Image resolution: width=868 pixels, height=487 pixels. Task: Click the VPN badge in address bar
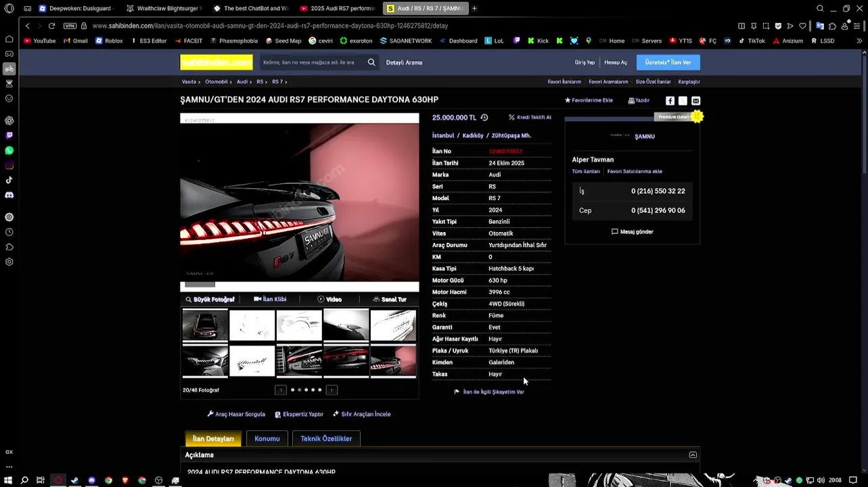pyautogui.click(x=70, y=26)
